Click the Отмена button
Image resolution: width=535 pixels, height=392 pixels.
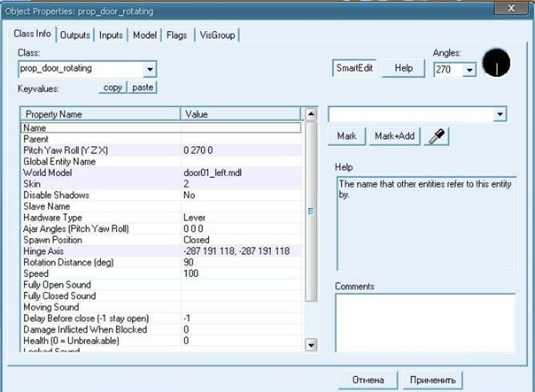(368, 380)
